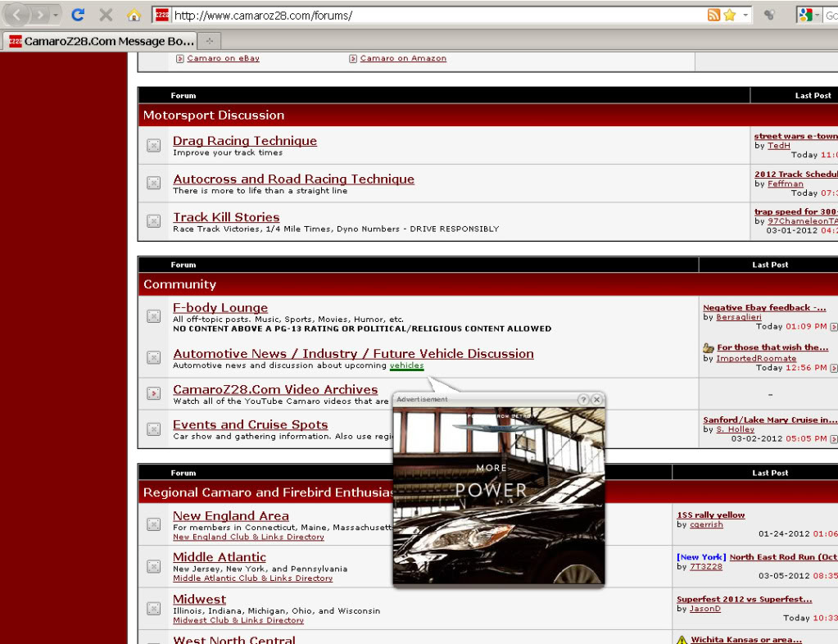Click the Google search engine icon
Image resolution: width=838 pixels, height=644 pixels.
pos(805,15)
